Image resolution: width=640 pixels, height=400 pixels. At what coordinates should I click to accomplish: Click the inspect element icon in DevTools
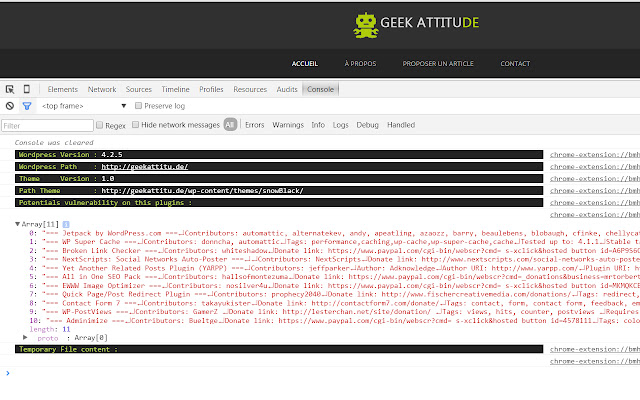click(x=10, y=89)
